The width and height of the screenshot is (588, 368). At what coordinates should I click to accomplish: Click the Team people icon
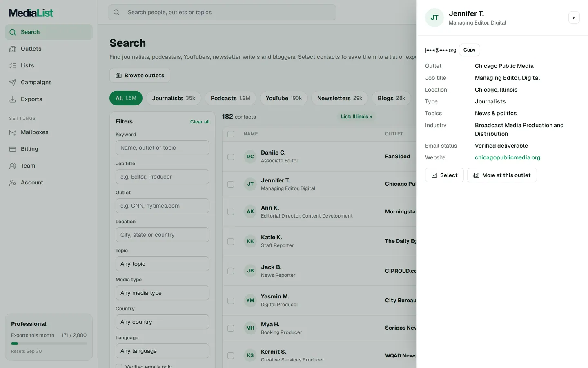[x=13, y=166]
